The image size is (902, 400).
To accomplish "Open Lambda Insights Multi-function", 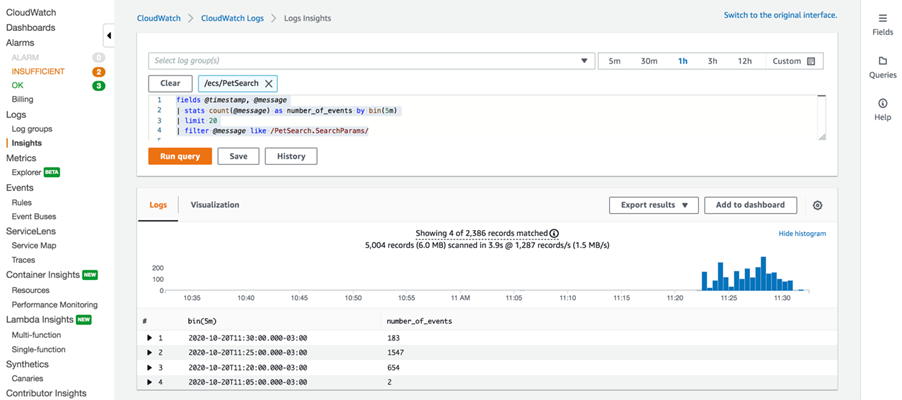I will pyautogui.click(x=36, y=335).
